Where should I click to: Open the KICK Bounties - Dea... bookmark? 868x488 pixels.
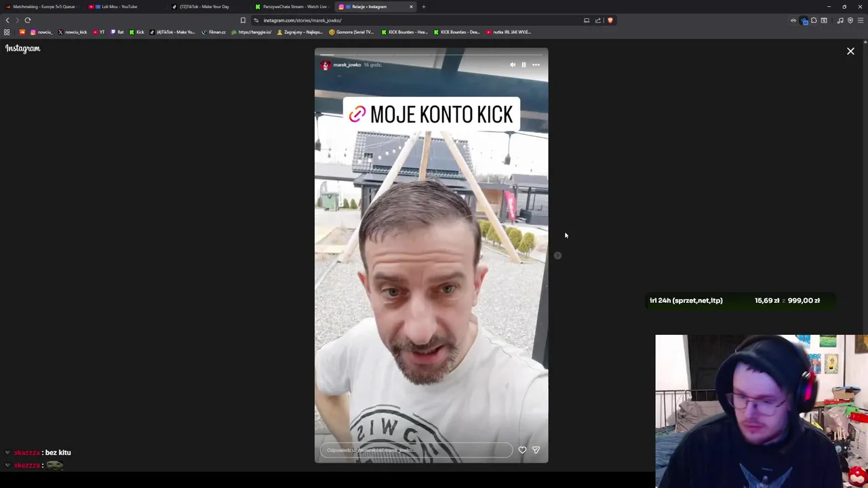[x=456, y=32]
